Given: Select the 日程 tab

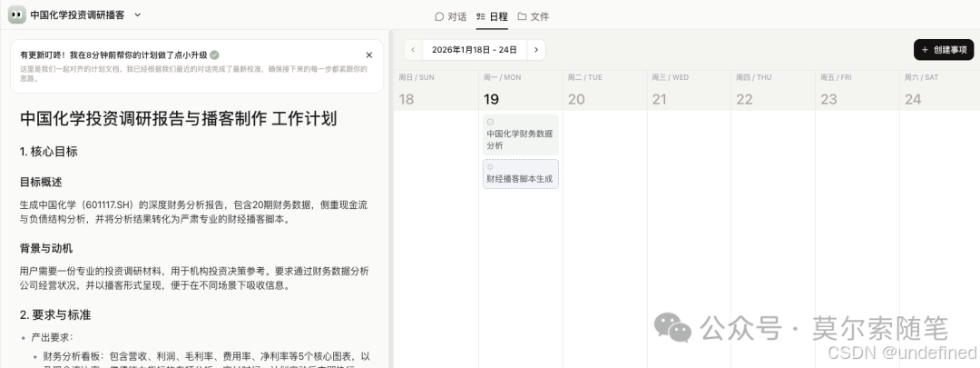Looking at the screenshot, I should tap(492, 17).
